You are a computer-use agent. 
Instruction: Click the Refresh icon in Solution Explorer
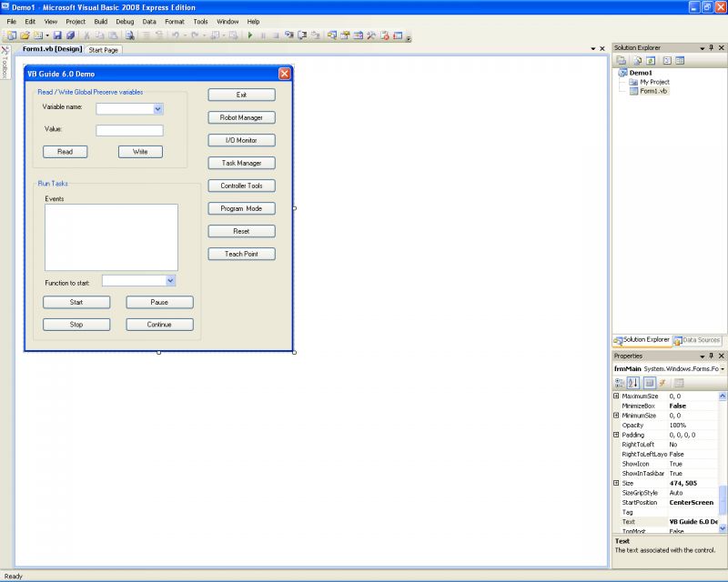651,60
